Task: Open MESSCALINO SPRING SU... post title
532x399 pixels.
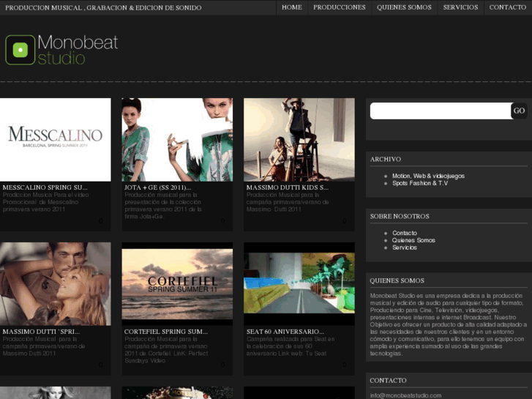Action: point(45,187)
